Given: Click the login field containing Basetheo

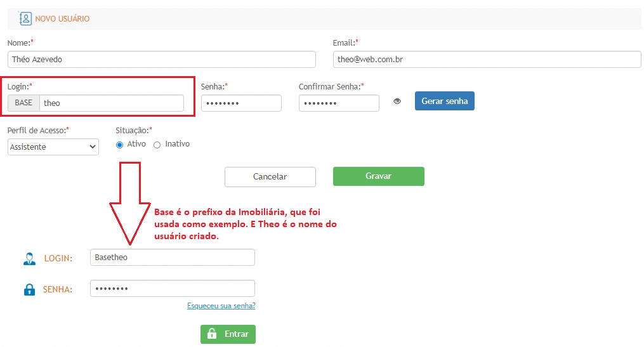Looking at the screenshot, I should [x=172, y=257].
